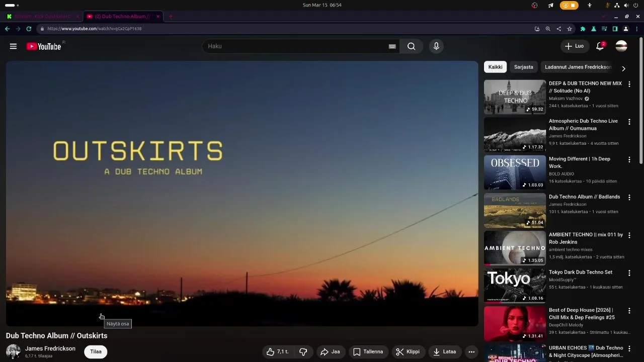Select Ladannut James Fredrickson chip

(578, 67)
